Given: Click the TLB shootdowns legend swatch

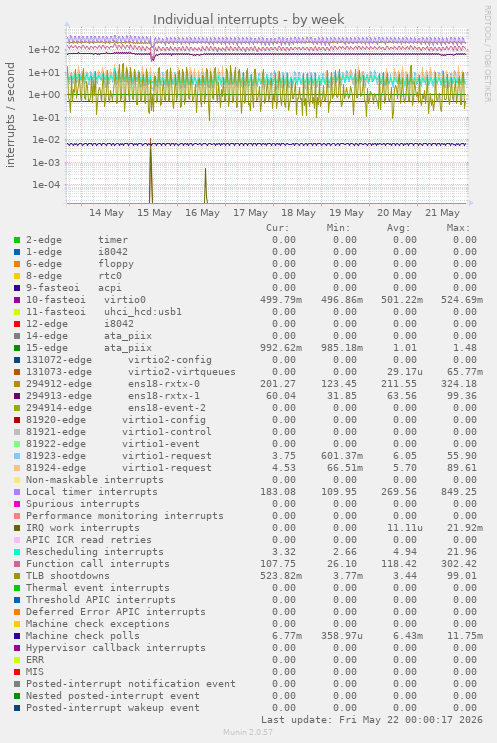Looking at the screenshot, I should tap(17, 576).
